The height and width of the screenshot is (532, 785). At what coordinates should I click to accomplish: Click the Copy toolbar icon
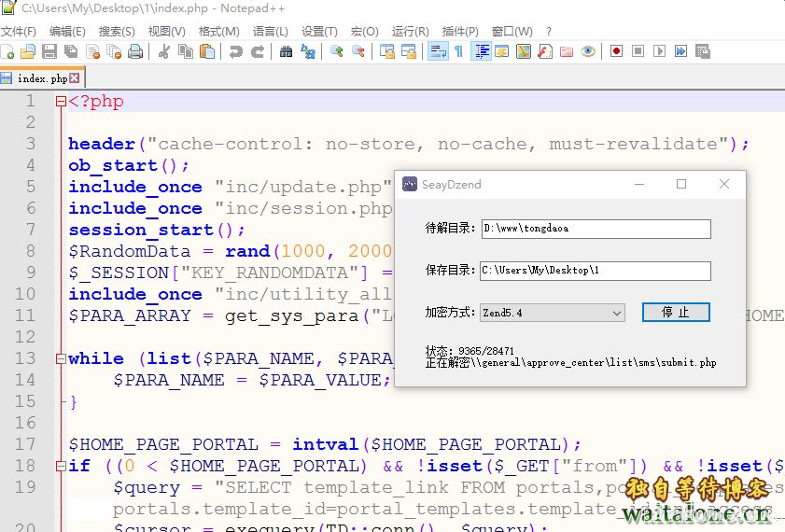pos(186,51)
